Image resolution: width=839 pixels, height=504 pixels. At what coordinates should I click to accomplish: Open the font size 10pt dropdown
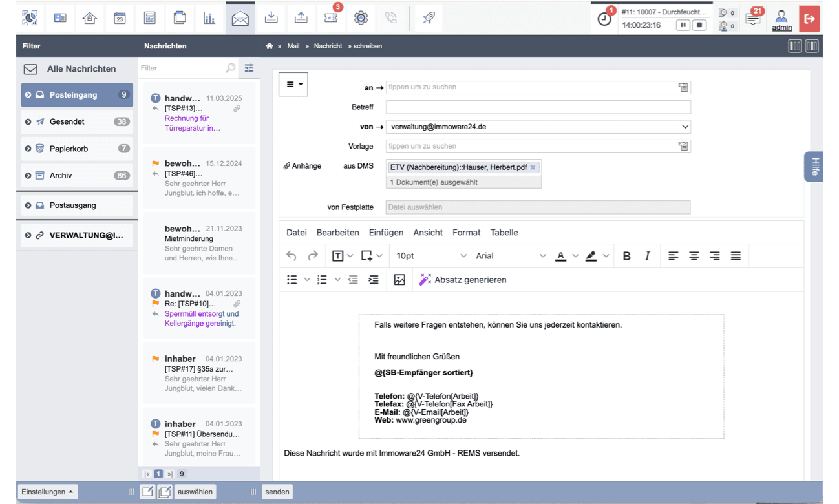click(x=431, y=256)
